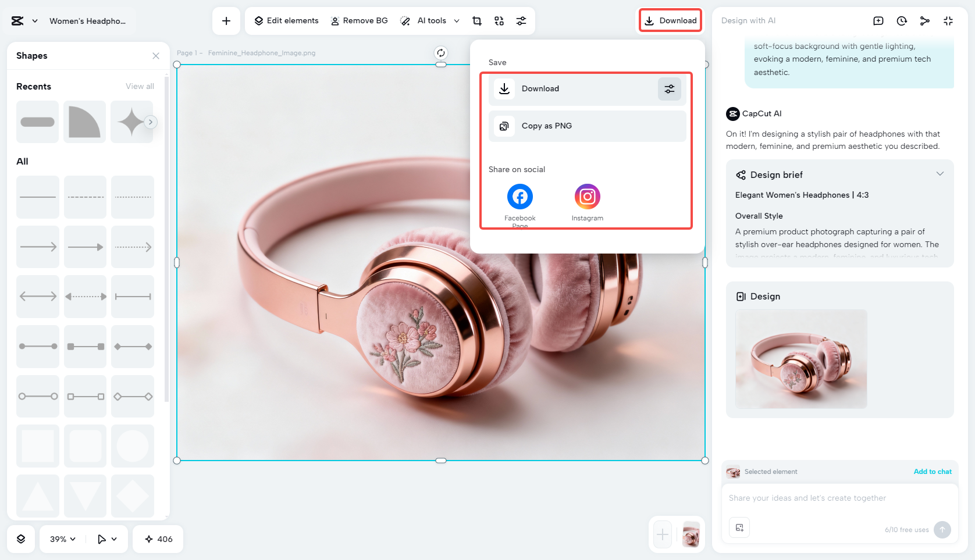
Task: Click Add to chat link
Action: click(933, 472)
